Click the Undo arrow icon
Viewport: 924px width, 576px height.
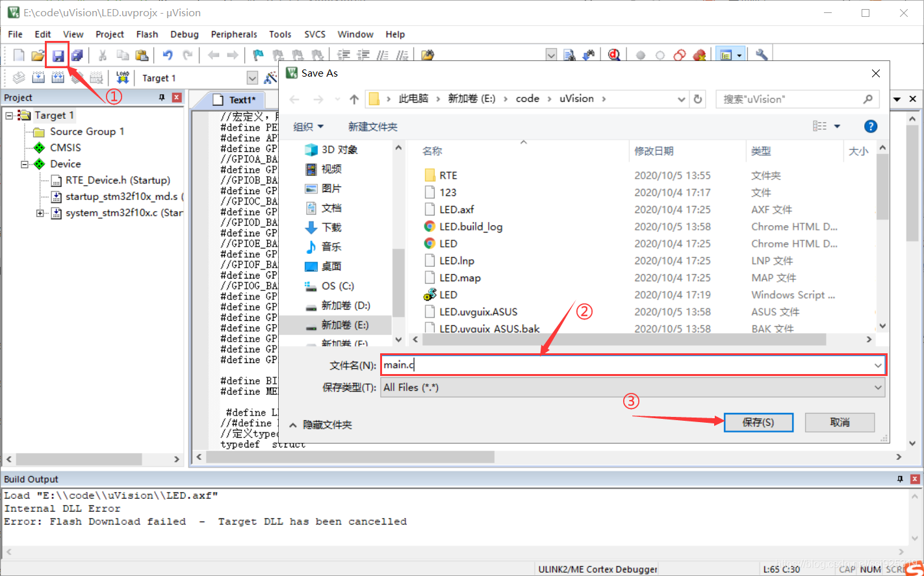click(x=168, y=56)
